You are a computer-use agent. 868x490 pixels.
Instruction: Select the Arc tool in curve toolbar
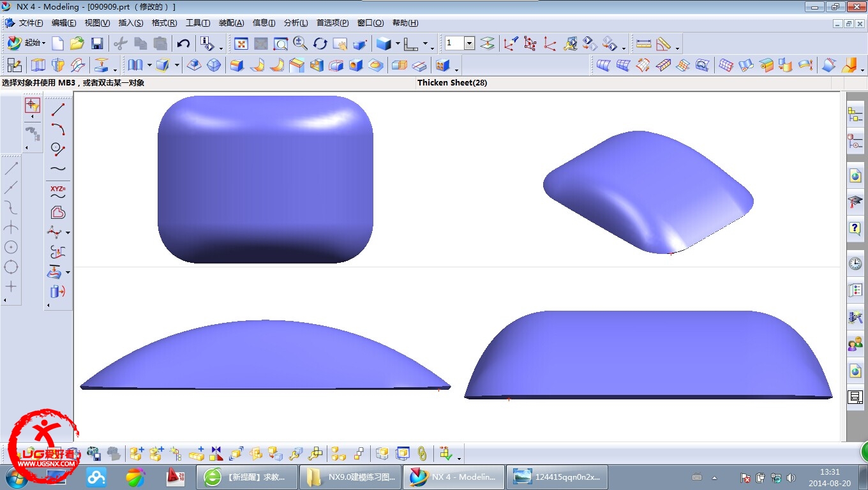coord(58,130)
